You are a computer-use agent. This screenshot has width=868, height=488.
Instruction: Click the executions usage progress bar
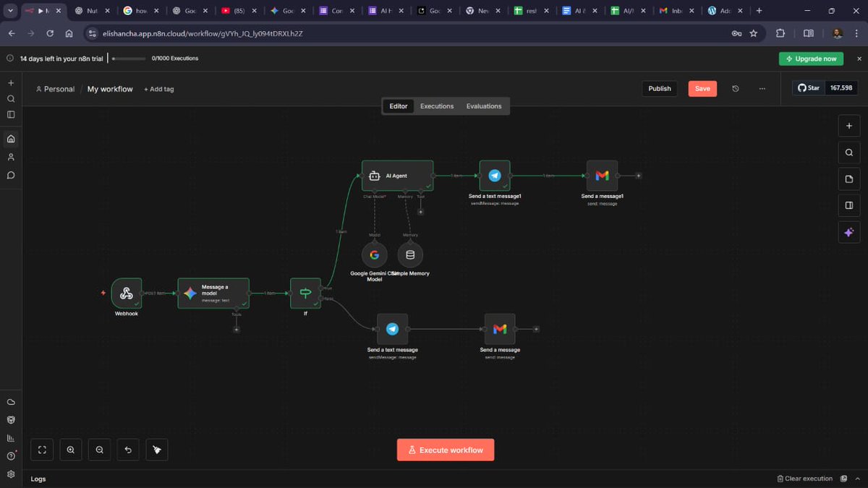[128, 59]
